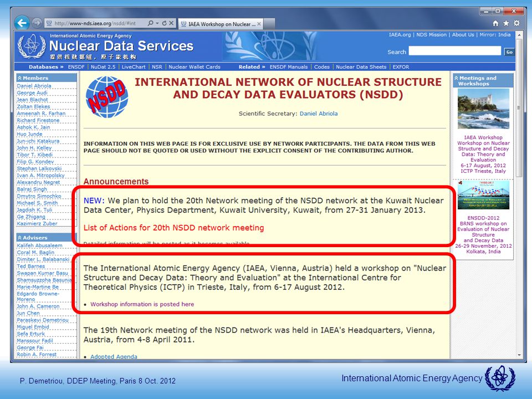This screenshot has height=399, width=532.
Task: Select the IAEA Workshop on Nuclear tab
Action: click(221, 24)
